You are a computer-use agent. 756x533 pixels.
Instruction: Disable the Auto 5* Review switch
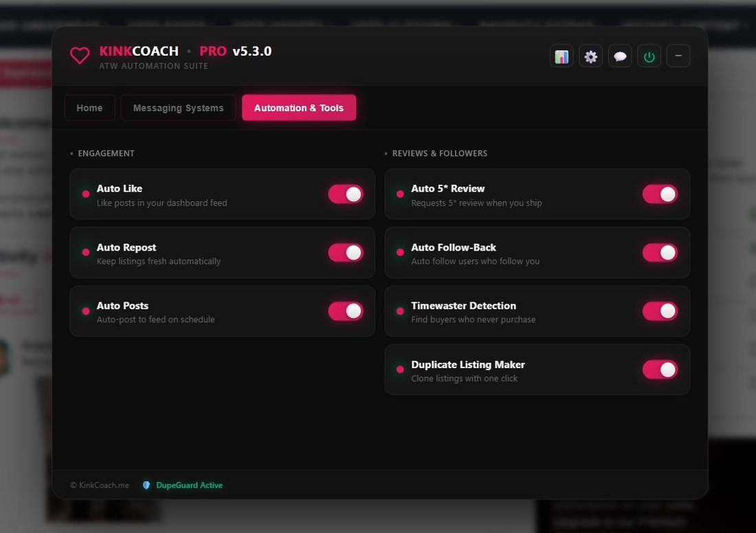click(x=660, y=194)
